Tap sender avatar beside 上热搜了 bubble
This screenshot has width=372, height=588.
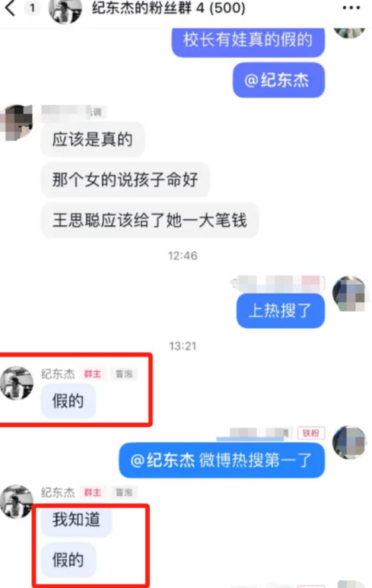pyautogui.click(x=349, y=294)
